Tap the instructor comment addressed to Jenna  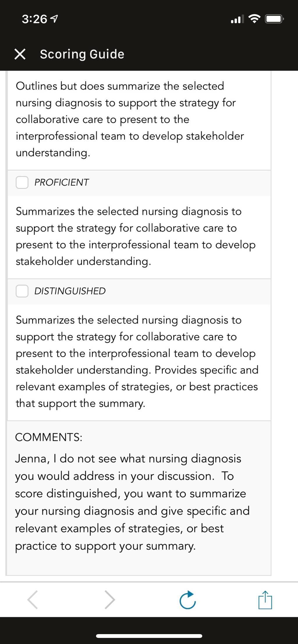click(x=132, y=502)
